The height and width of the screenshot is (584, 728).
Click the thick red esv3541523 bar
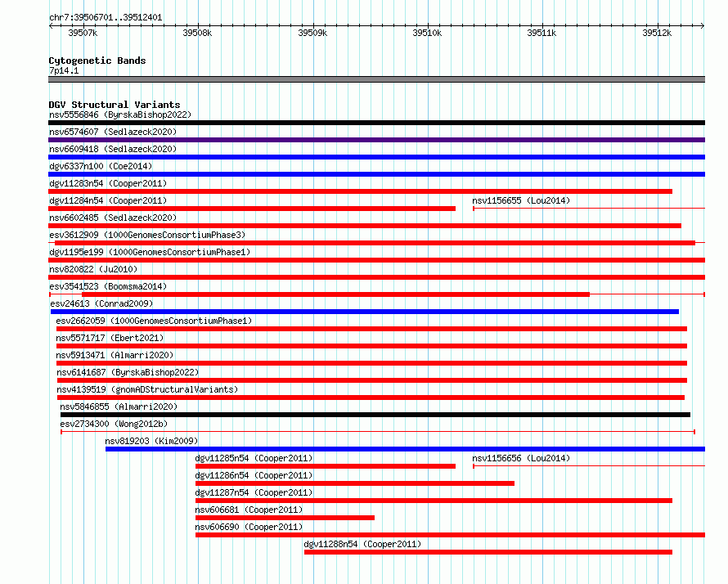pos(335,294)
